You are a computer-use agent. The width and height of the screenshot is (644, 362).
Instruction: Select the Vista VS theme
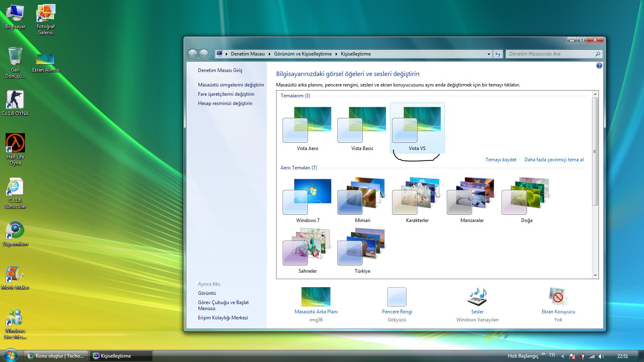(x=417, y=128)
